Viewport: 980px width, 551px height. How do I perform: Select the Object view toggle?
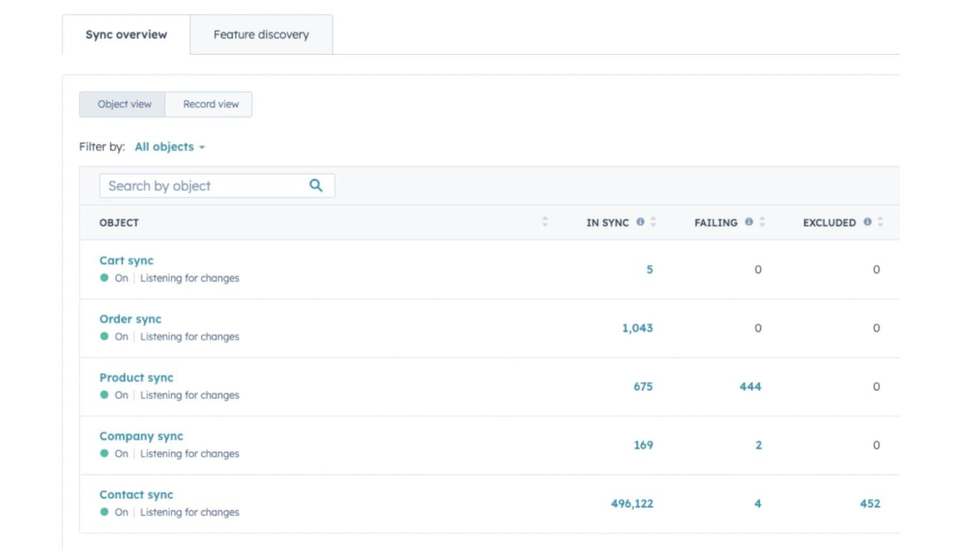pyautogui.click(x=123, y=104)
